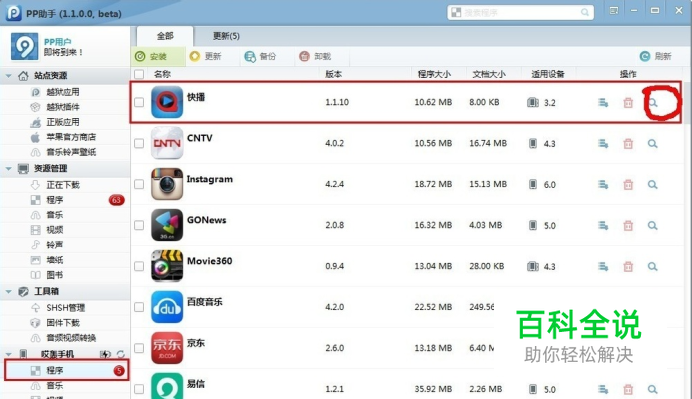Click the Movie360 app icon
692x399 pixels.
point(167,266)
